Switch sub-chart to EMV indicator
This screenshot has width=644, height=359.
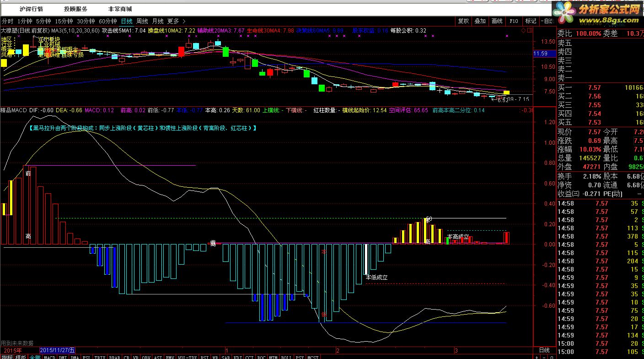pyautogui.click(x=170, y=356)
